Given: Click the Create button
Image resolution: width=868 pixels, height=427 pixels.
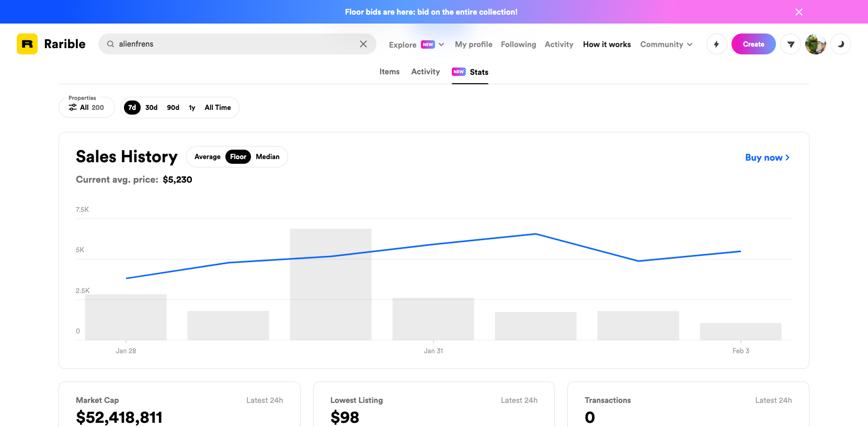Looking at the screenshot, I should click(x=753, y=44).
